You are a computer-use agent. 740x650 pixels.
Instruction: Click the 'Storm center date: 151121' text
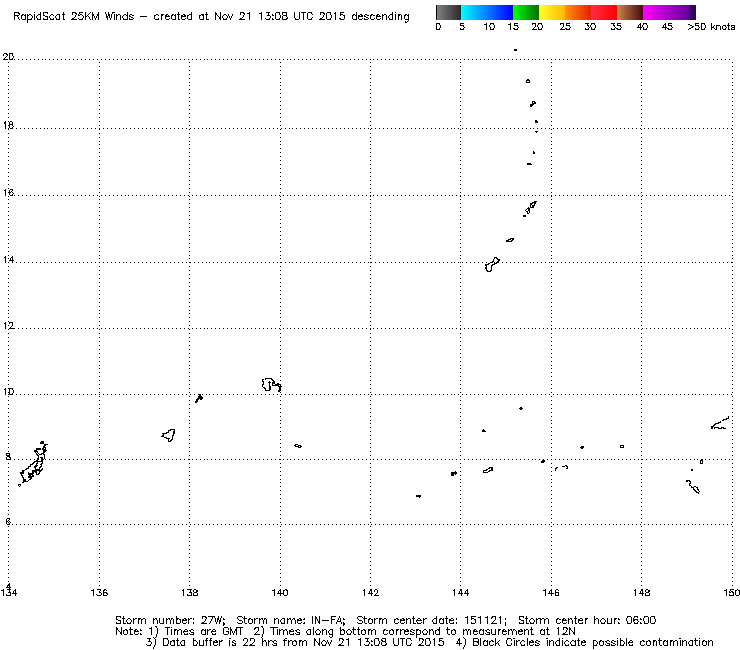[x=431, y=620]
